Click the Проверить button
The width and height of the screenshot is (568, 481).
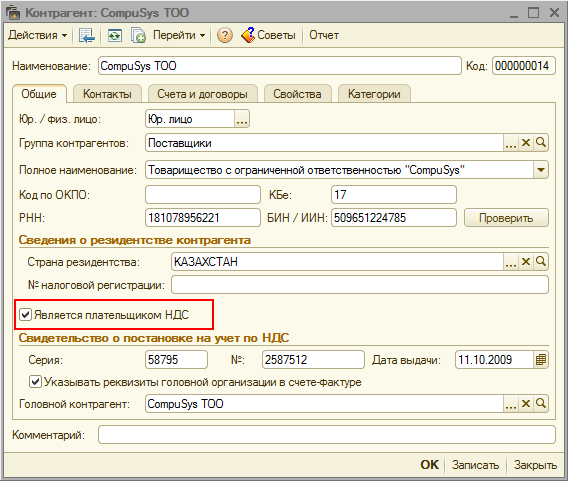point(506,218)
